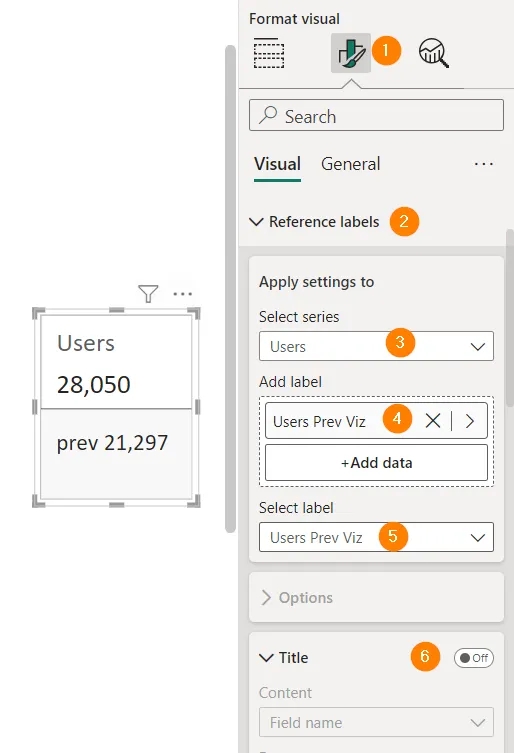514x753 pixels.
Task: Open the Build visual fields icon
Action: pos(269,53)
